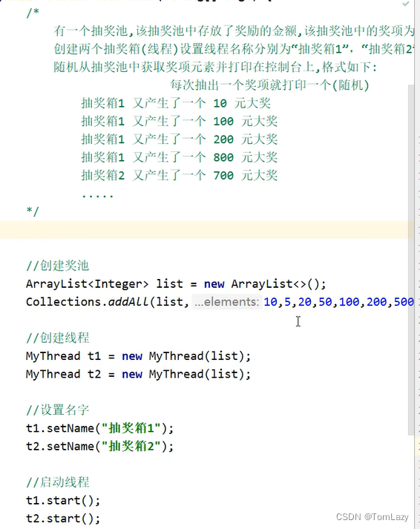Click the number '50' in elements list
The height and width of the screenshot is (529, 420).
[325, 302]
